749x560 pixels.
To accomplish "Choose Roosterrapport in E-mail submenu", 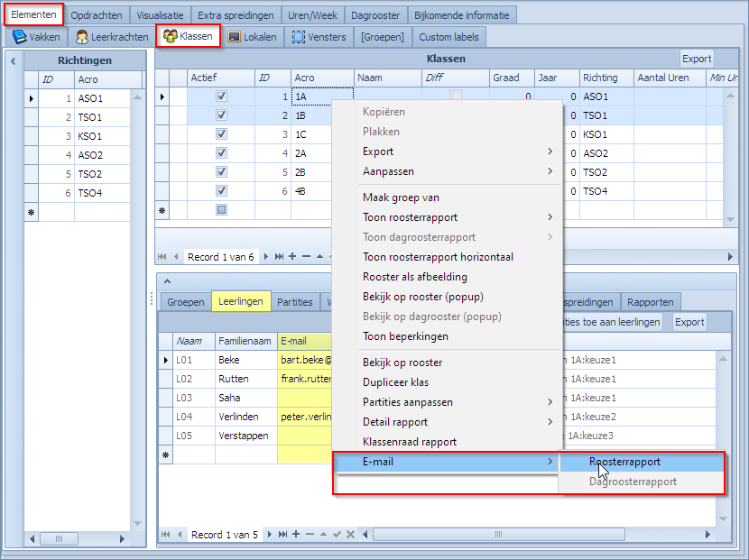I will point(642,462).
